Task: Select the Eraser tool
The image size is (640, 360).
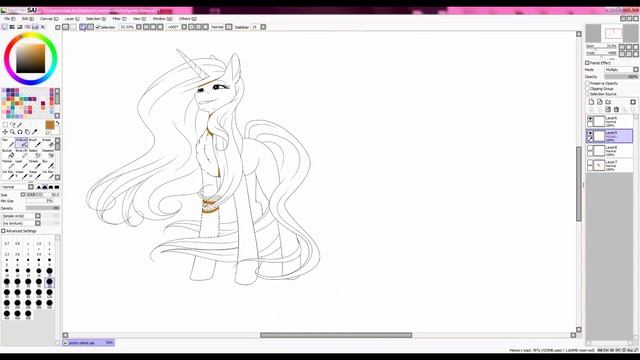Action: 48,143
